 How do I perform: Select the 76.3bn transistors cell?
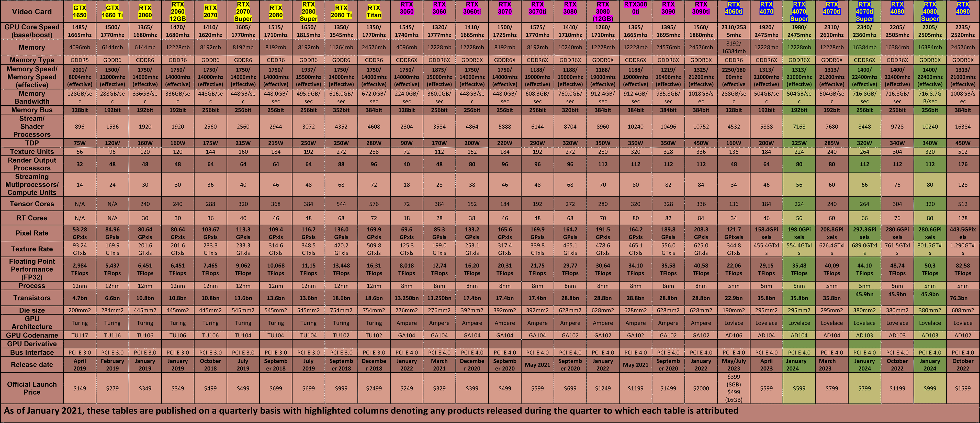963,298
